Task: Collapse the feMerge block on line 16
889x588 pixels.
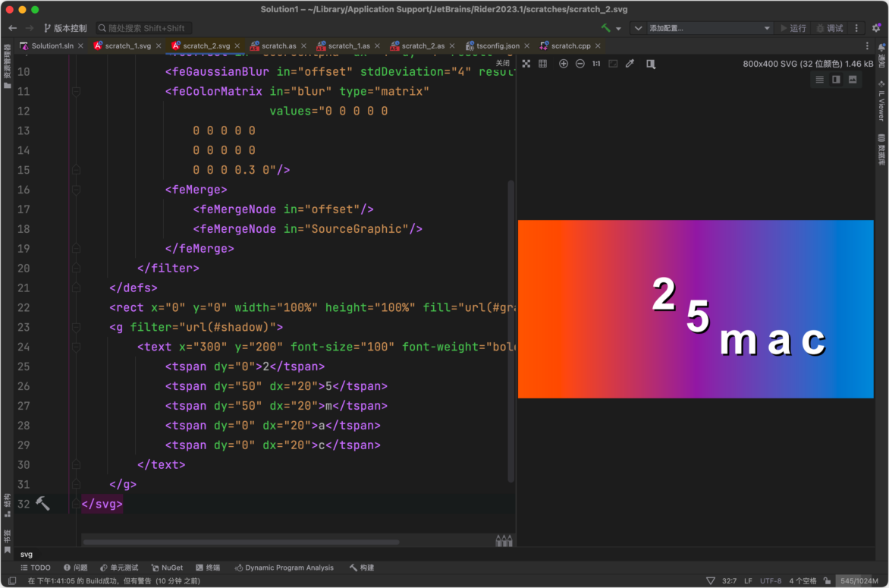Action: pos(76,190)
